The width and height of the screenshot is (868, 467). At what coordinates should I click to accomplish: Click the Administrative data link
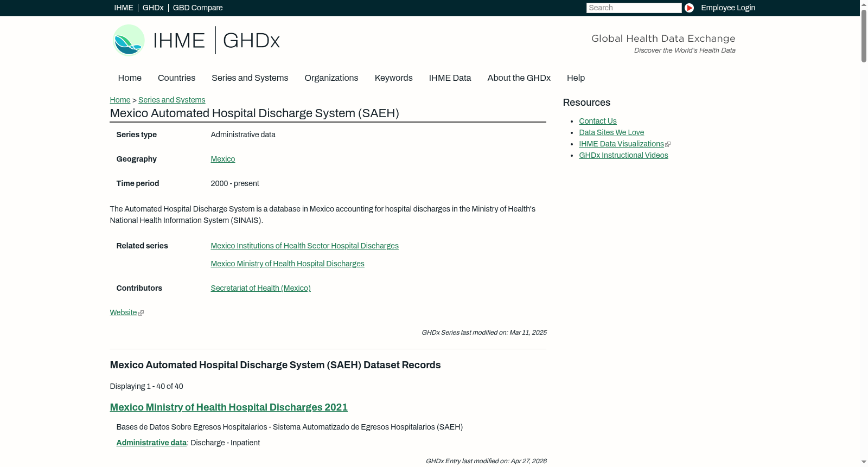[151, 443]
